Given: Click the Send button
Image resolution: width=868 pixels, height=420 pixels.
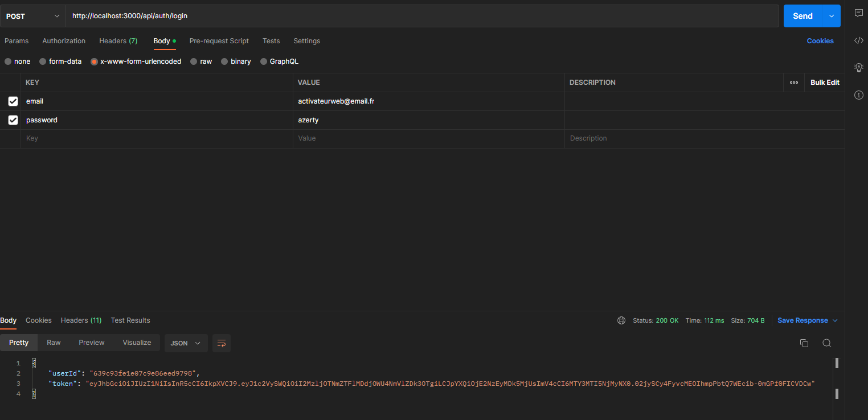Looking at the screenshot, I should pos(803,15).
